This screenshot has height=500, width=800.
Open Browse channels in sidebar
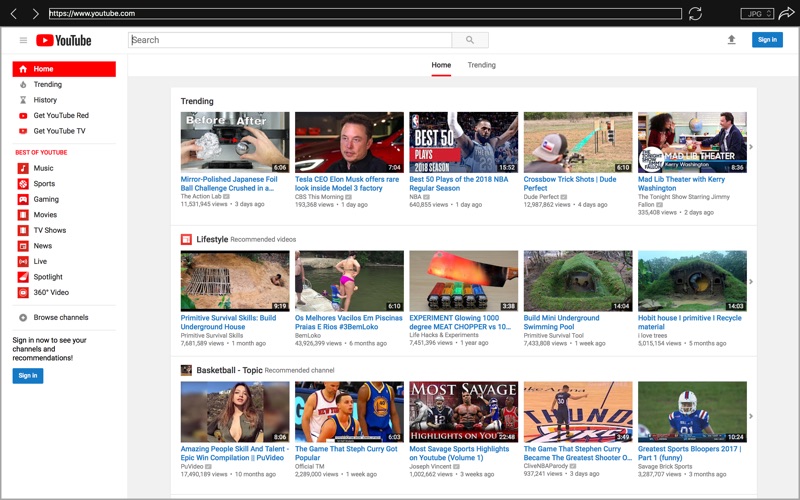click(60, 317)
